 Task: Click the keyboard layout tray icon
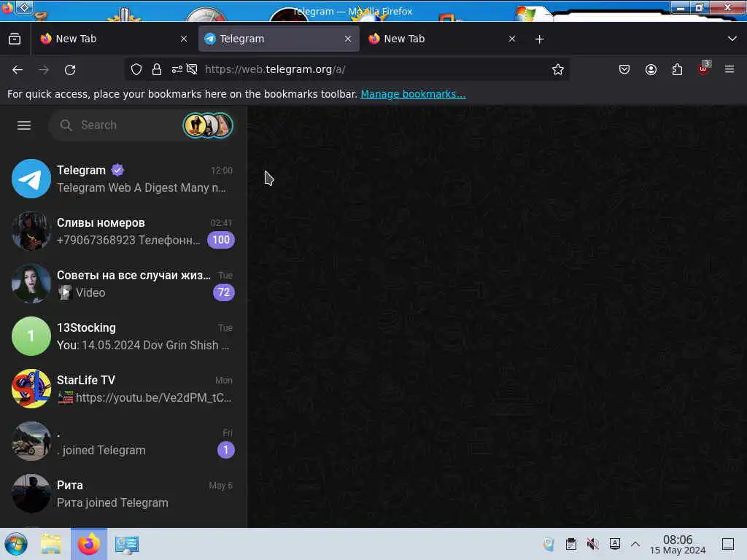click(x=615, y=543)
